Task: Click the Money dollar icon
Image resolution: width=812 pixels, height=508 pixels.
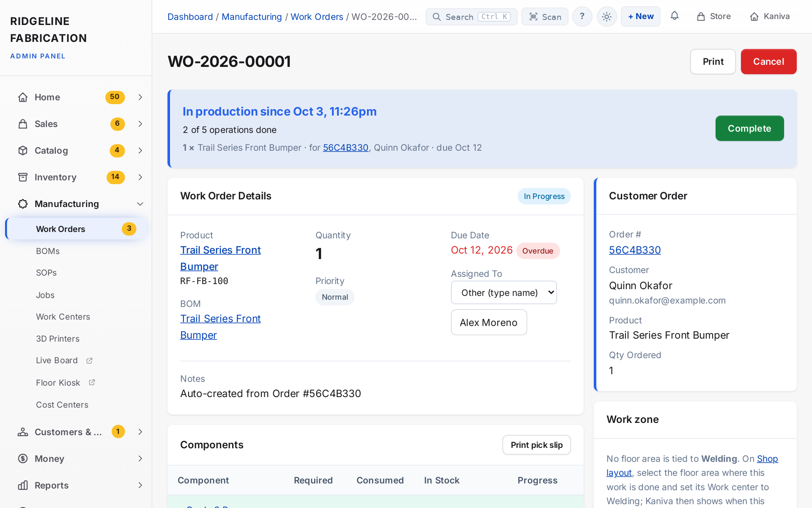Action: tap(23, 458)
